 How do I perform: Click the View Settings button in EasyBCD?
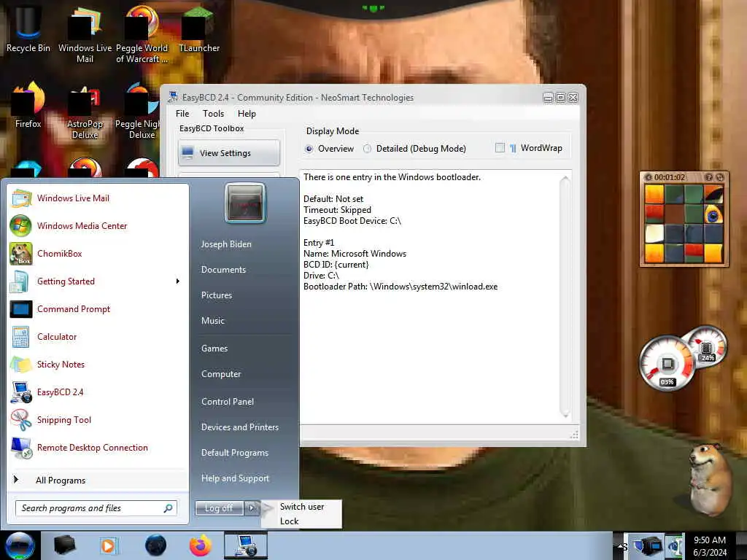point(229,153)
